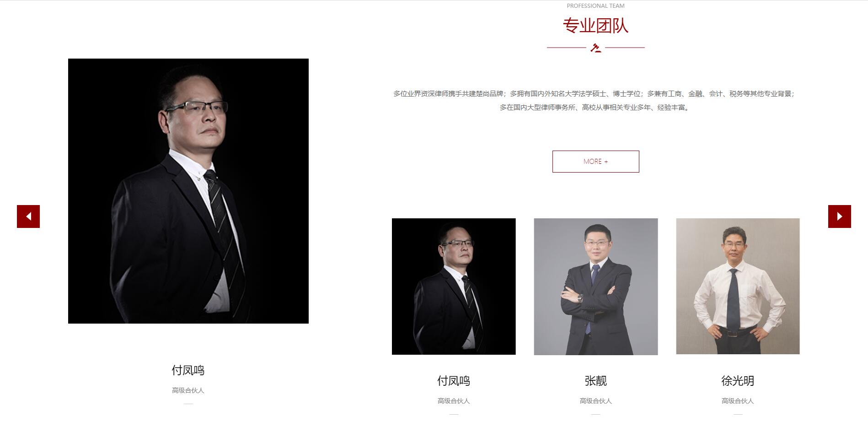Viewport: 868px width, 422px height.
Task: Open 付凤鸣 name under large photo
Action: (x=188, y=370)
